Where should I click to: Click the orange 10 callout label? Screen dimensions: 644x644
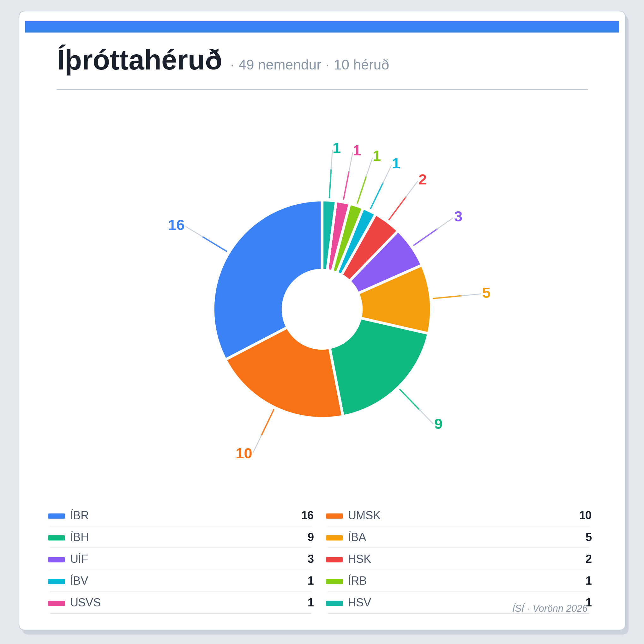(244, 454)
